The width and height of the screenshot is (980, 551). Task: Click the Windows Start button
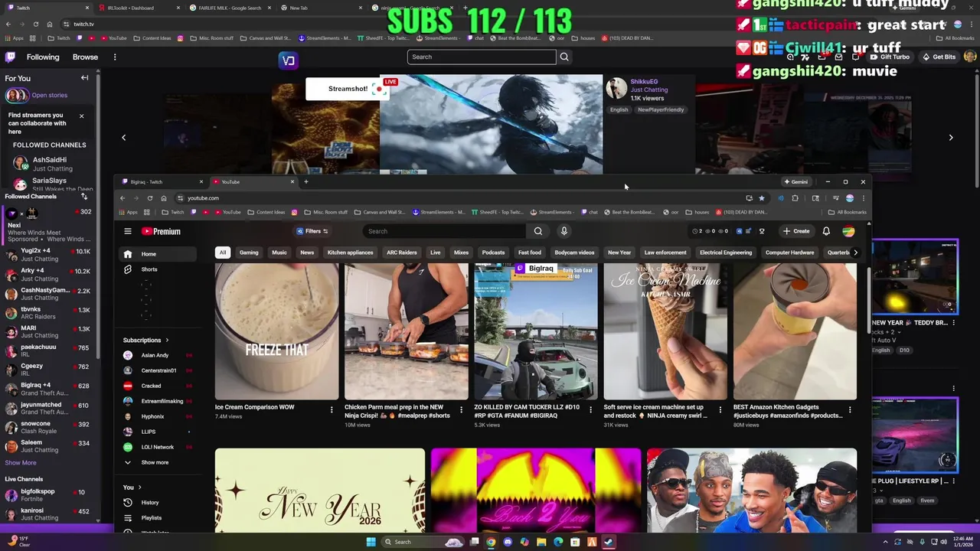tap(371, 542)
